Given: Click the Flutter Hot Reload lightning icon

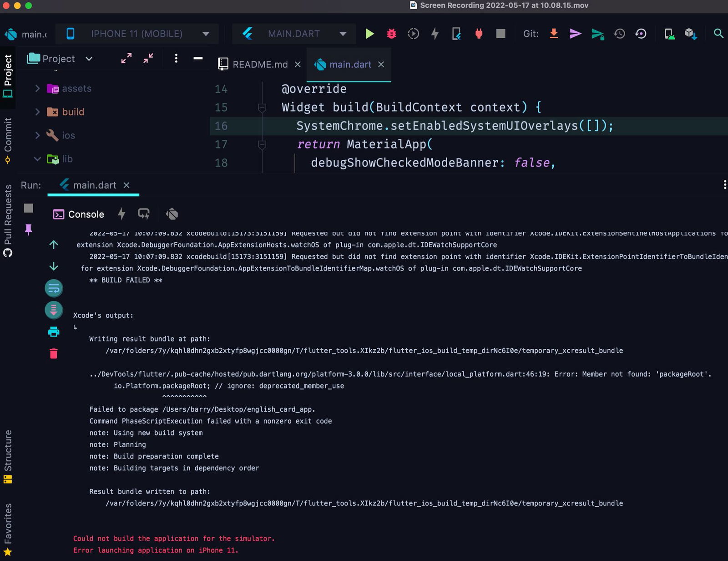Looking at the screenshot, I should point(435,34).
